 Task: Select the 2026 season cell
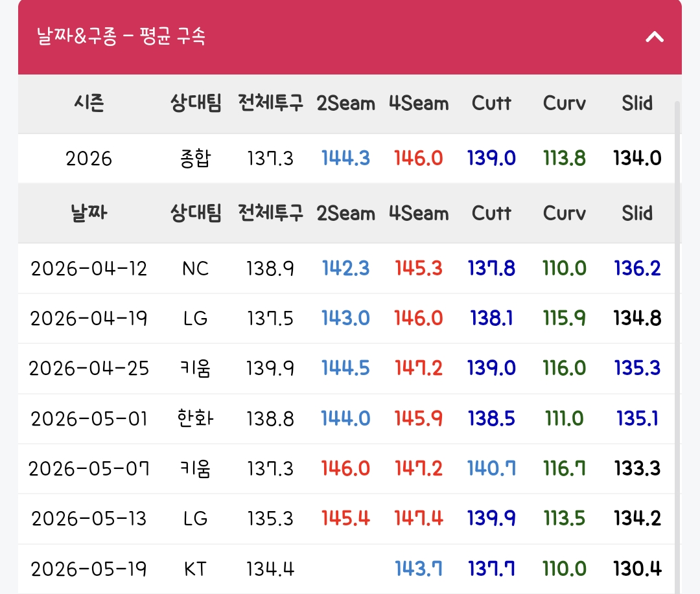[89, 159]
